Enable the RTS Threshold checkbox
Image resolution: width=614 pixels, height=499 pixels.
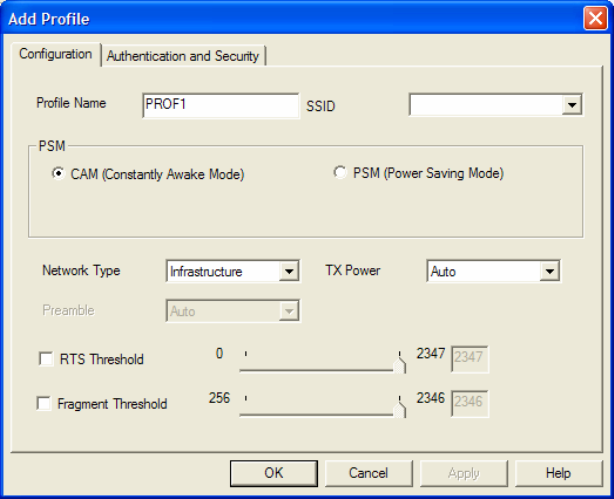tap(45, 360)
